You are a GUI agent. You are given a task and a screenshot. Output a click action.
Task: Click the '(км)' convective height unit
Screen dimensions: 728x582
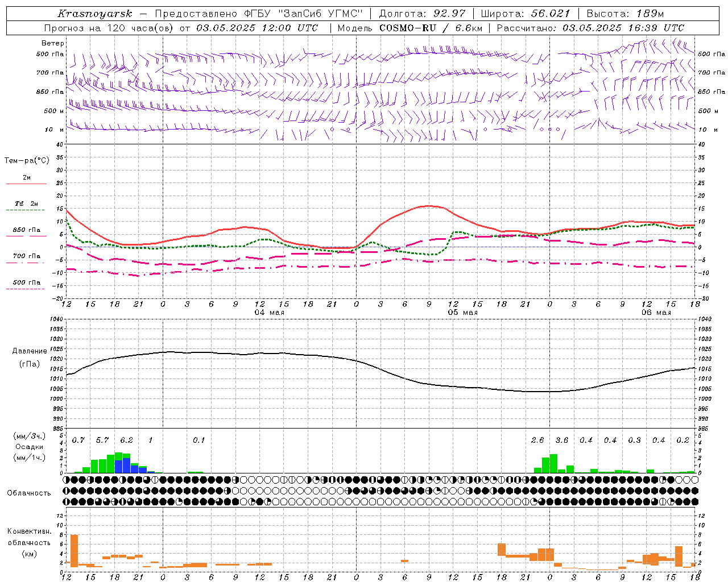click(x=30, y=554)
